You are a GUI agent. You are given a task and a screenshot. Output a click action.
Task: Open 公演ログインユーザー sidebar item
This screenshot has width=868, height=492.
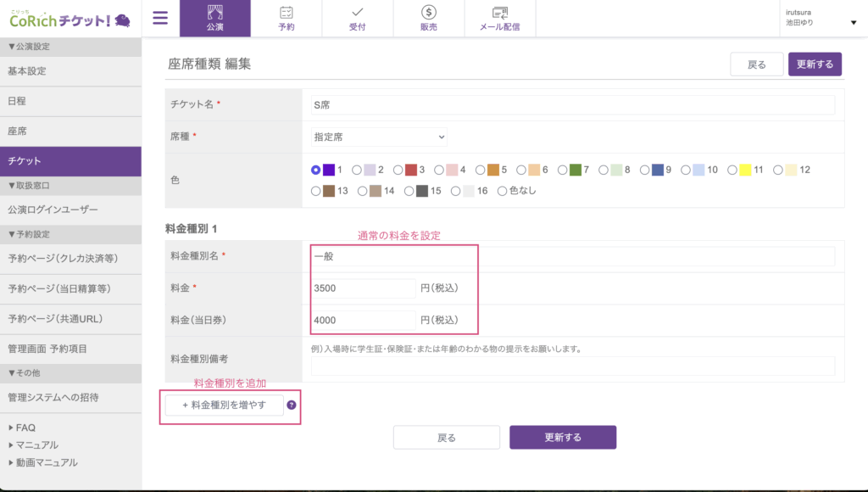[x=53, y=209]
